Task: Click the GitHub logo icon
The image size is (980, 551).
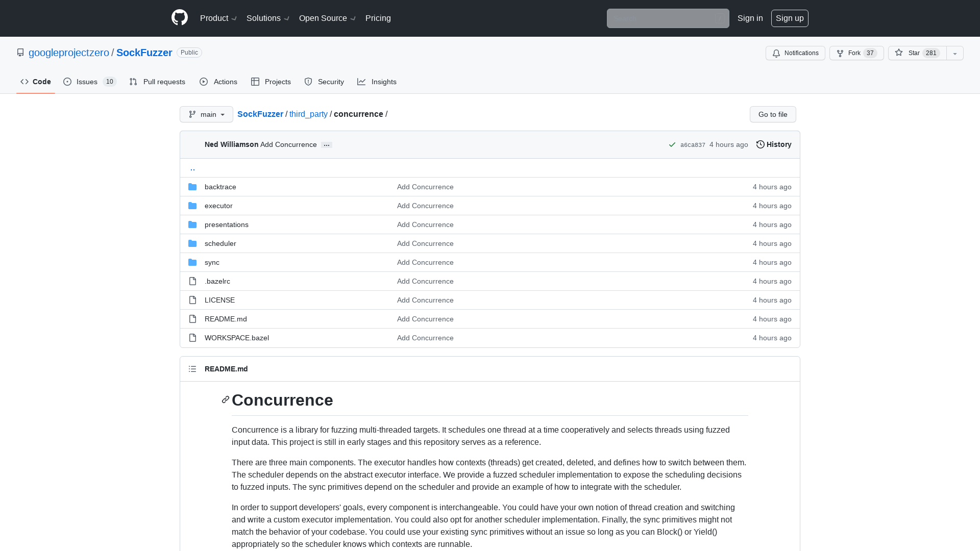Action: point(180,17)
